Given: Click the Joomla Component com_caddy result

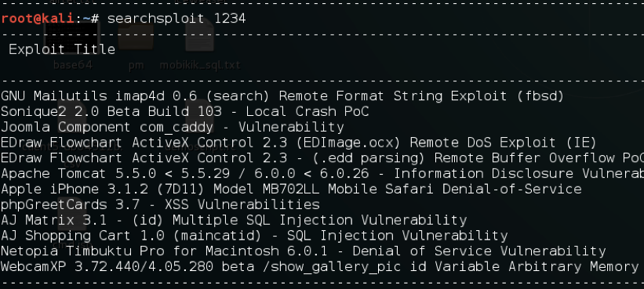Looking at the screenshot, I should pos(173,128).
